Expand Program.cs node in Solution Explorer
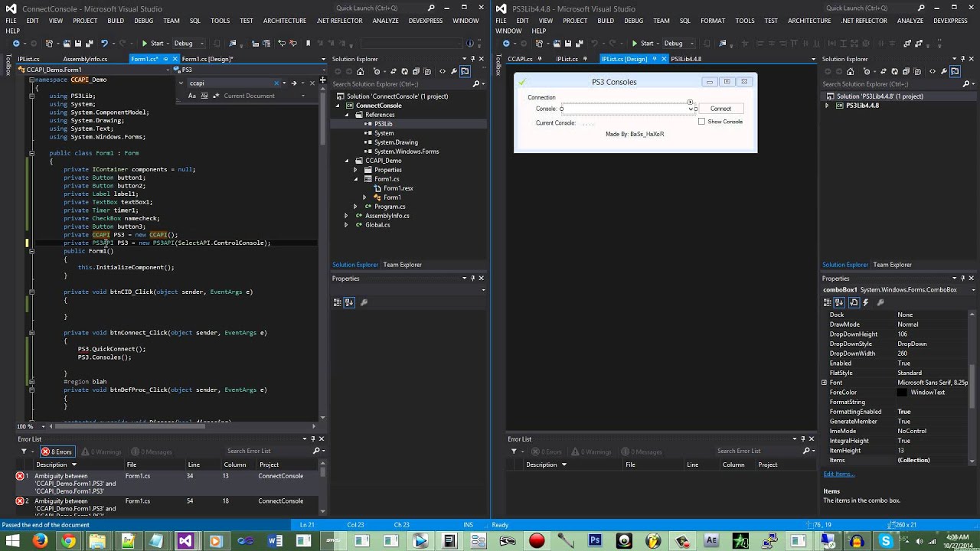This screenshot has height=551, width=980. [x=355, y=207]
